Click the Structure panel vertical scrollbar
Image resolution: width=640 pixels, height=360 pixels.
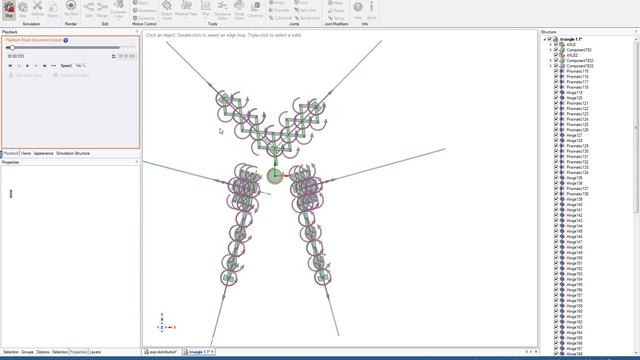[x=636, y=127]
